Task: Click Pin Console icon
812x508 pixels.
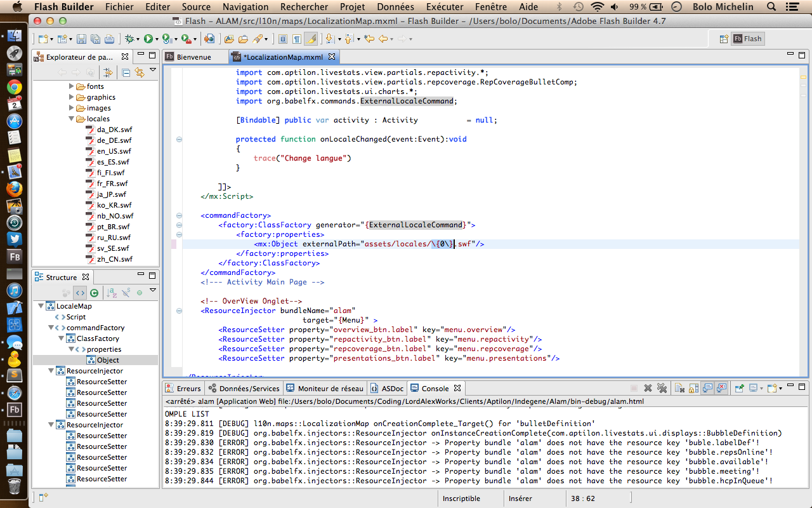Action: [x=739, y=388]
